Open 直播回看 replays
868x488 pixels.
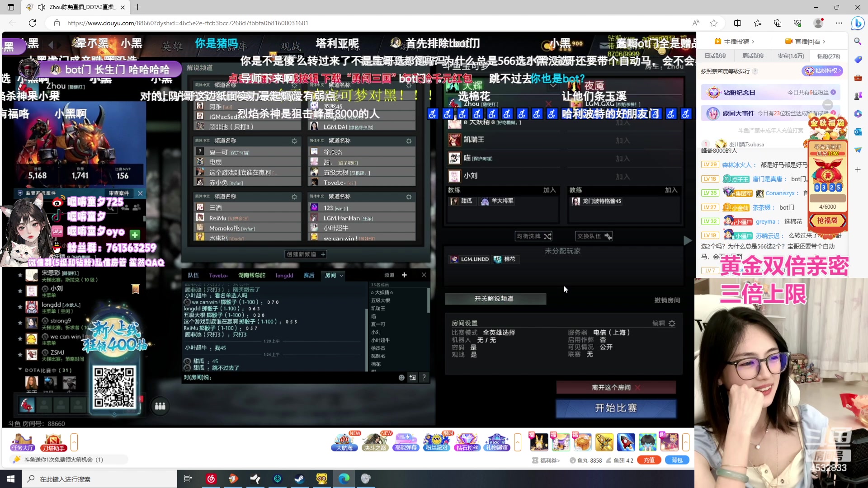click(x=805, y=42)
